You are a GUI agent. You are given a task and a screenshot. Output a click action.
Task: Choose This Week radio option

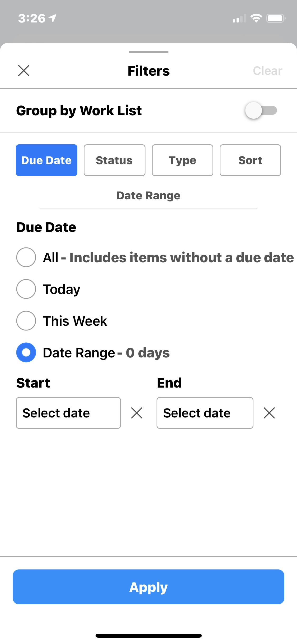point(26,321)
